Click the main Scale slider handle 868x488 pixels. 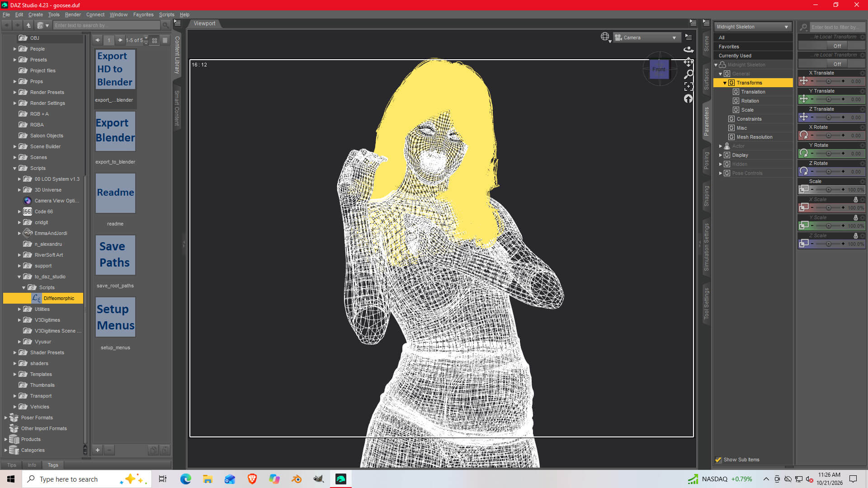(x=828, y=190)
